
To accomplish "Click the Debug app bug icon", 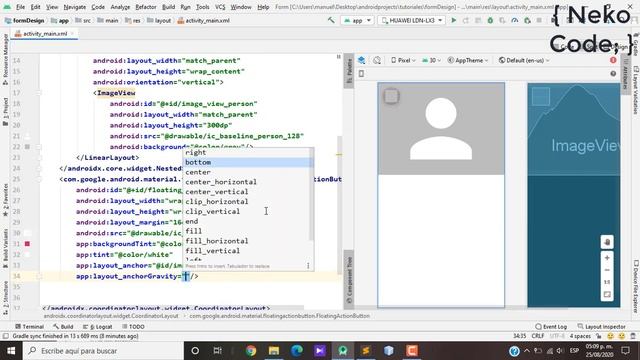I will pyautogui.click(x=490, y=20).
